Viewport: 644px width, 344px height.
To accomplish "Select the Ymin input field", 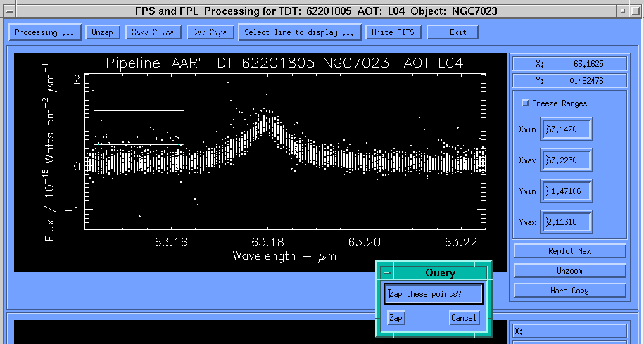I will (x=567, y=191).
